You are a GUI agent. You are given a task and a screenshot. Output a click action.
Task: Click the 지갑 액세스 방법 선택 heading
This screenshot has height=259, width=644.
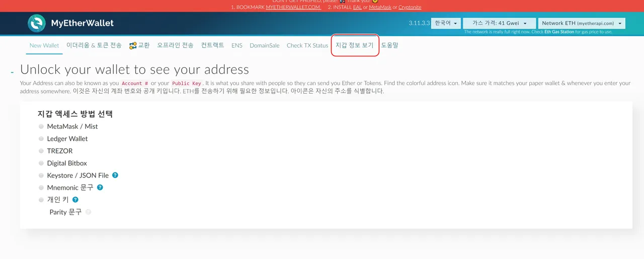(x=75, y=114)
